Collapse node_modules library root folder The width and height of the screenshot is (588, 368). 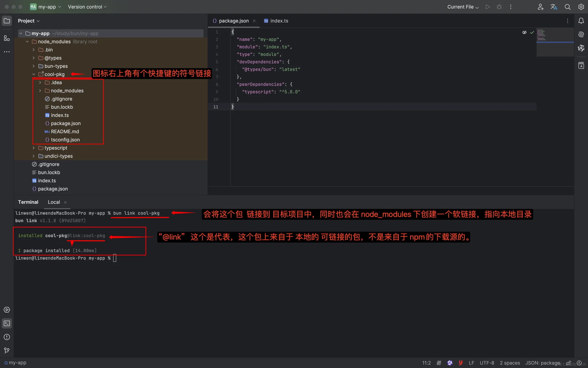click(27, 42)
